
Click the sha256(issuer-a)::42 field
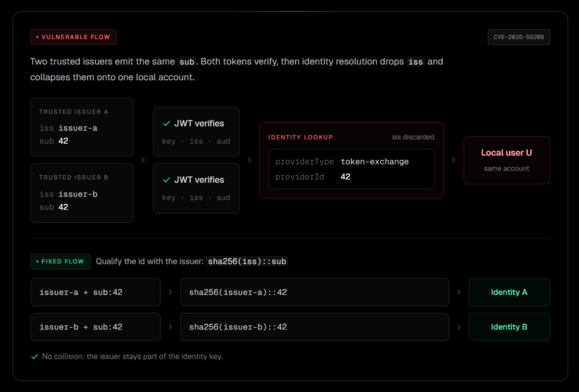click(314, 292)
